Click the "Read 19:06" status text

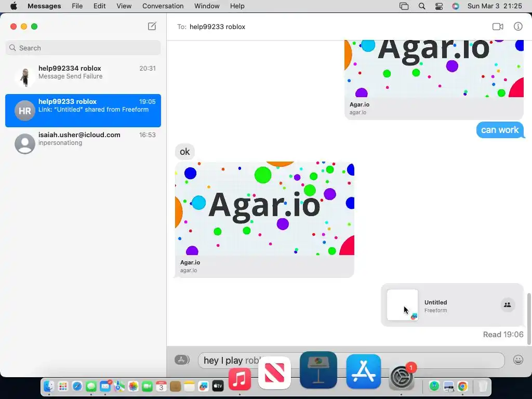503,335
